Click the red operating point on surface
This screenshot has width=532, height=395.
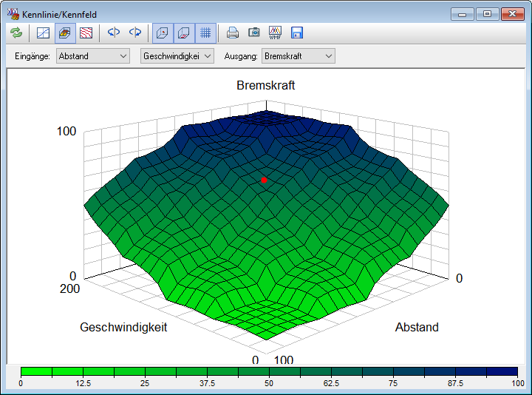264,180
